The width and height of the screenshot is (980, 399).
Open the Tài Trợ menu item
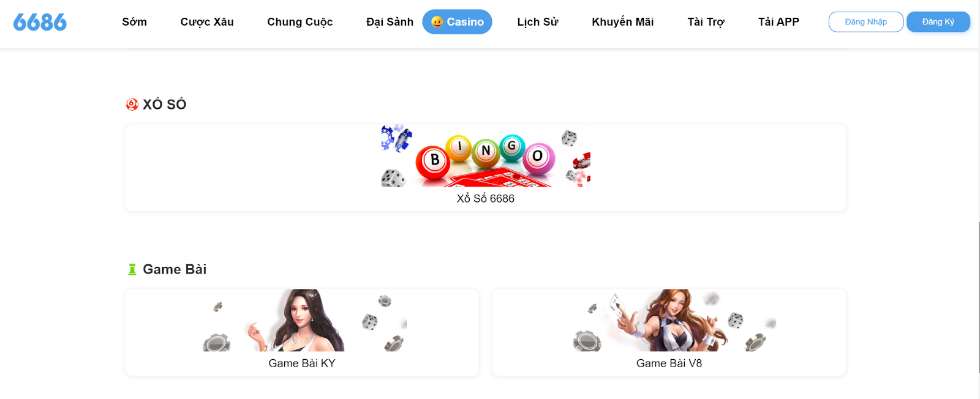coord(706,22)
